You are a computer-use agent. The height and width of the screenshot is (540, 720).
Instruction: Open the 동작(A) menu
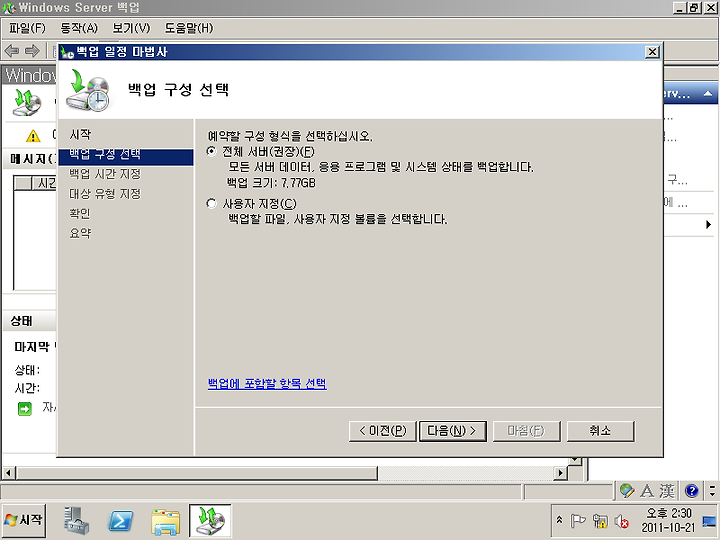(x=79, y=28)
